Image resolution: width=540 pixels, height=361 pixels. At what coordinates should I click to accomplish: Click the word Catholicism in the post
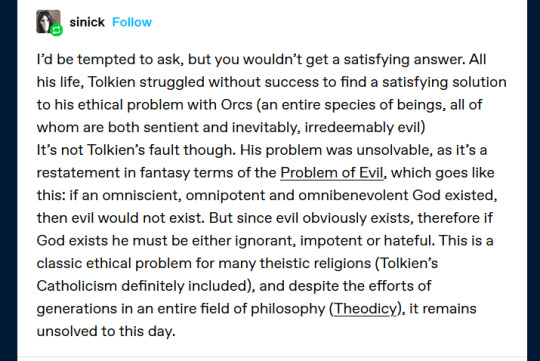point(77,286)
